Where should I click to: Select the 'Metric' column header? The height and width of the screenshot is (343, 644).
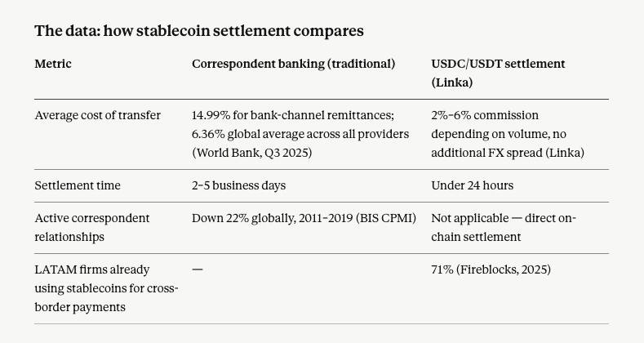click(x=53, y=64)
